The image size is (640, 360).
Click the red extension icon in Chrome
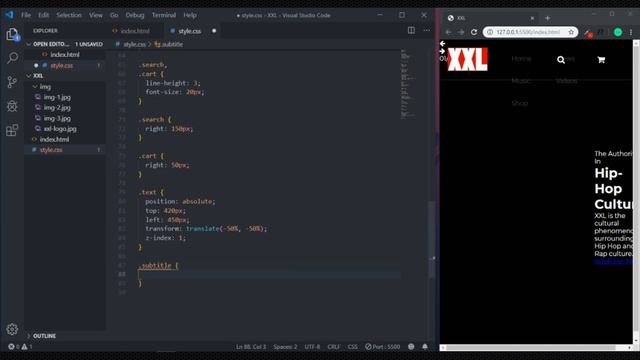coord(588,33)
